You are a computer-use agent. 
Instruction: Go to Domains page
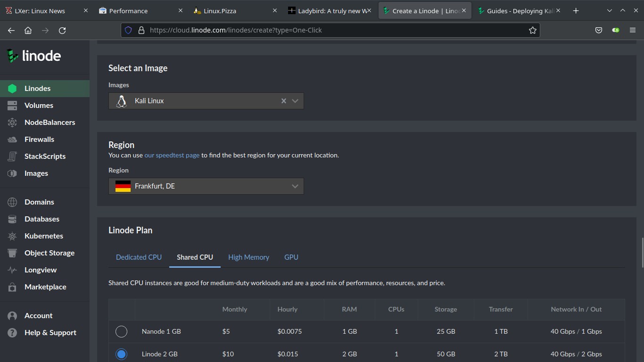click(45, 202)
